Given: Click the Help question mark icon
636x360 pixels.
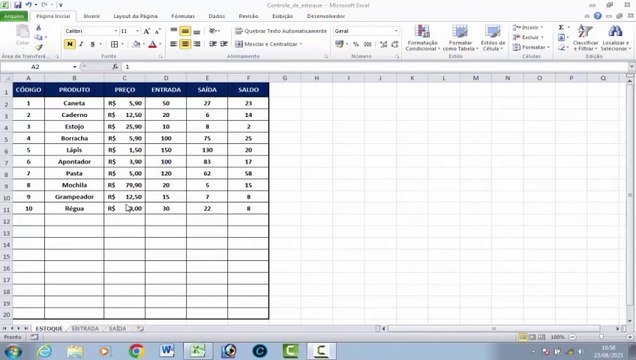Looking at the screenshot, I should pos(597,16).
